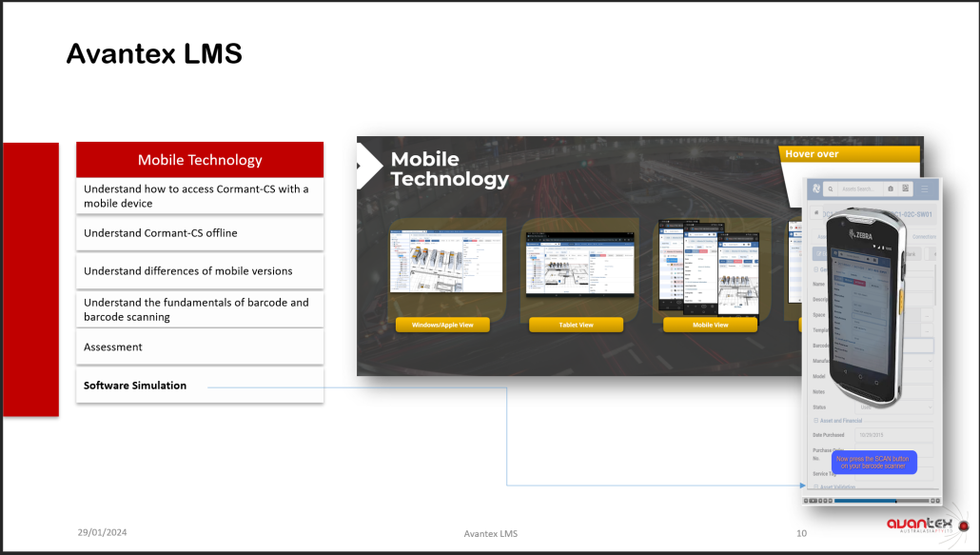Click the camera icon next to Assets Search
The height and width of the screenshot is (555, 980).
coord(891,188)
